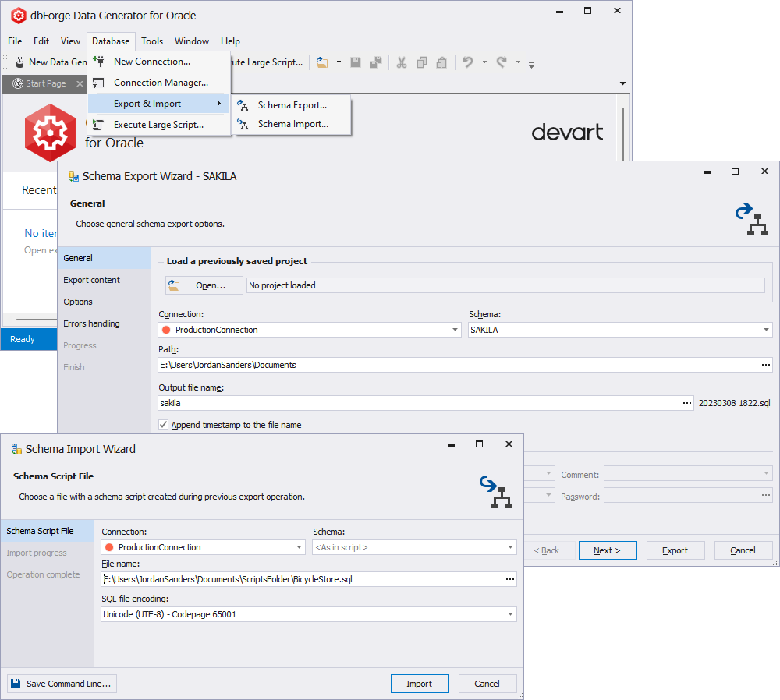Viewport: 780px width, 700px height.
Task: Click the import File name browse ellipsis
Action: click(510, 579)
